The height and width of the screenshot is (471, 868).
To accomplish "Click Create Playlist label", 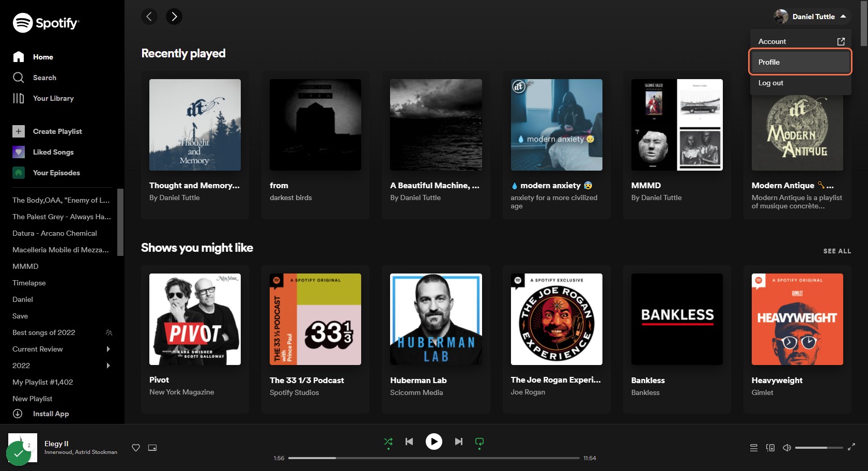I will pos(57,131).
